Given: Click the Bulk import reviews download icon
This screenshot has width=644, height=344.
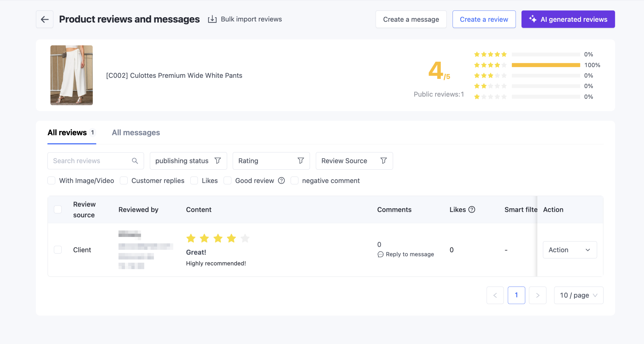Looking at the screenshot, I should pyautogui.click(x=212, y=19).
